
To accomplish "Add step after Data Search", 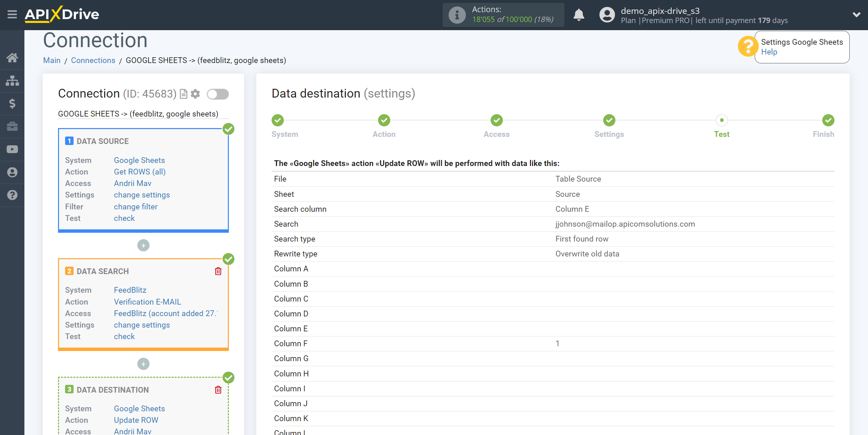I will click(143, 364).
